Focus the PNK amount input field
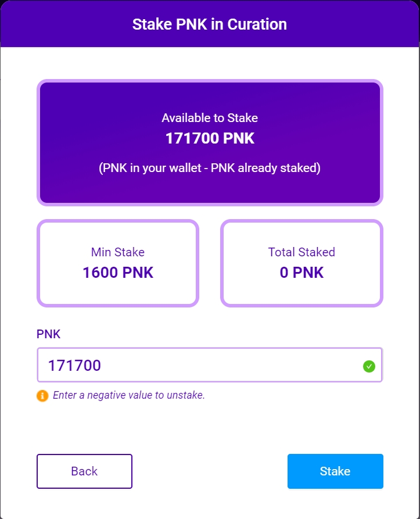This screenshot has height=519, width=420. tap(198, 365)
